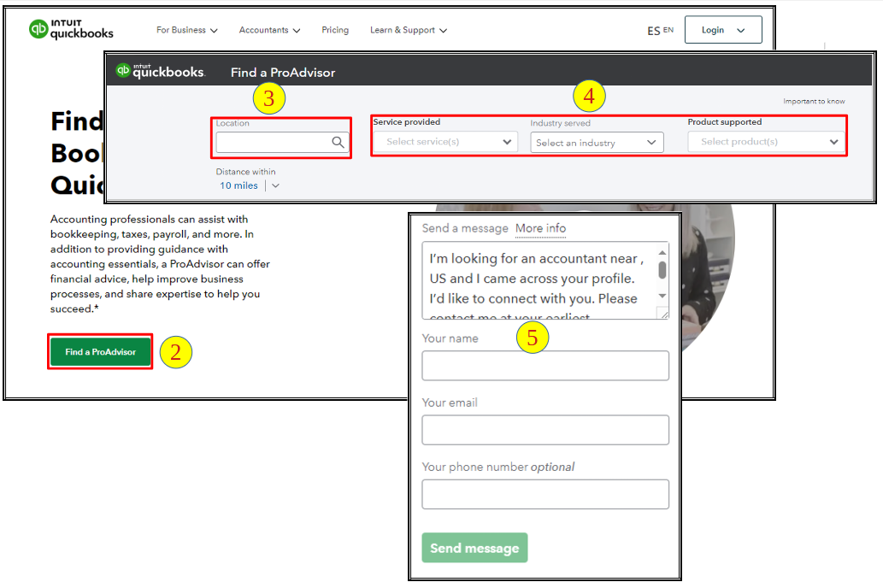Open the Select an industry dropdown
883x588 pixels.
597,143
